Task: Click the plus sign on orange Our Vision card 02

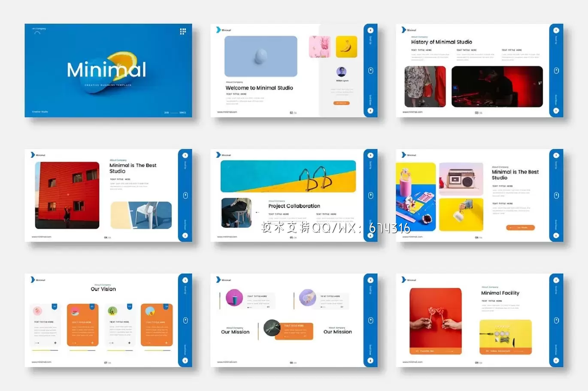Action: click(92, 343)
